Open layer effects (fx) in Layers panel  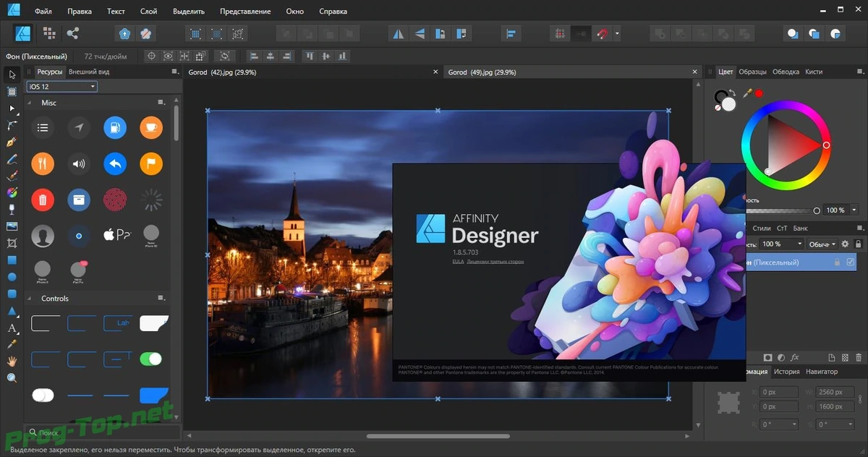[794, 357]
